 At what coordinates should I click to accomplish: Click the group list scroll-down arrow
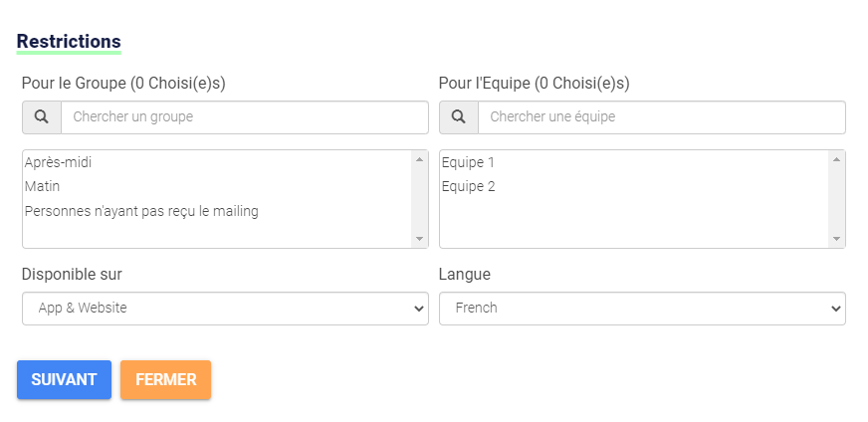tap(419, 239)
